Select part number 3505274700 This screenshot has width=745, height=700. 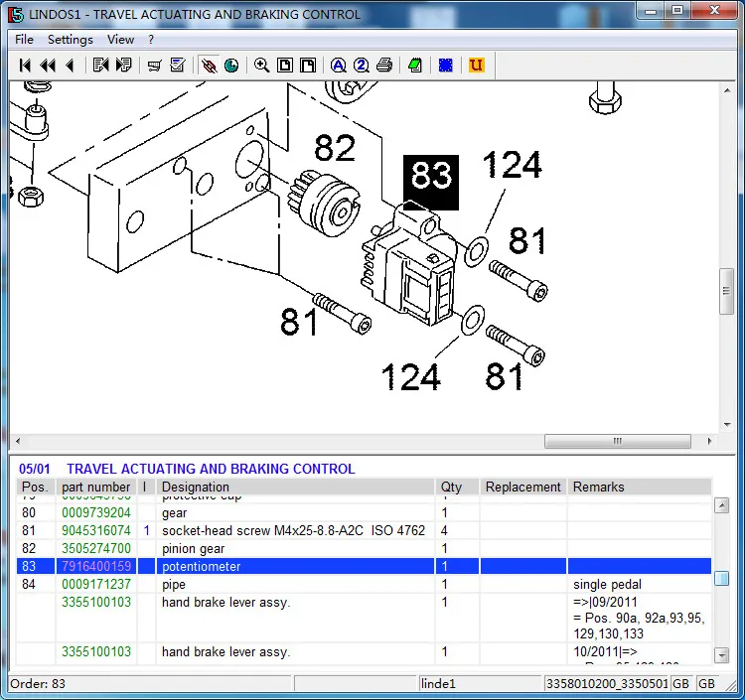click(96, 548)
